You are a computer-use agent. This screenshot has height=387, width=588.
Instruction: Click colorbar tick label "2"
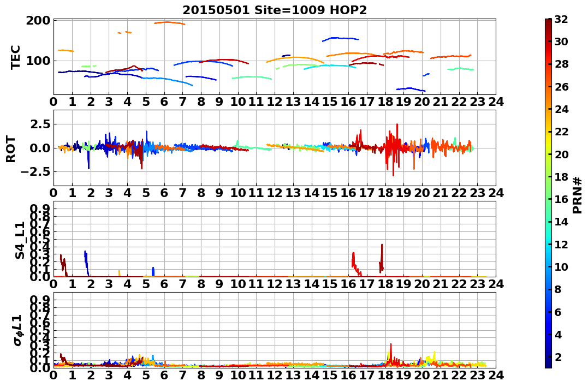558,356
